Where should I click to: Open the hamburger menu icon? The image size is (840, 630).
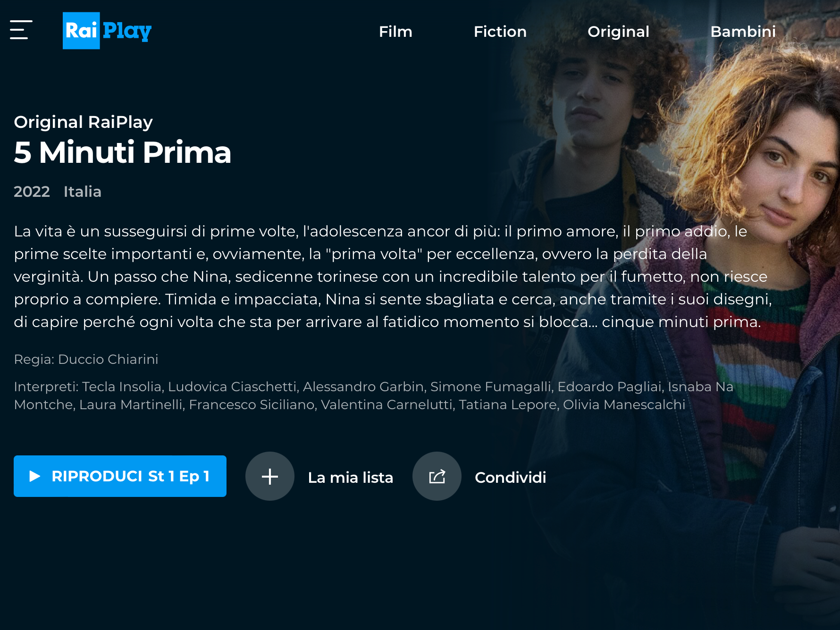(21, 30)
